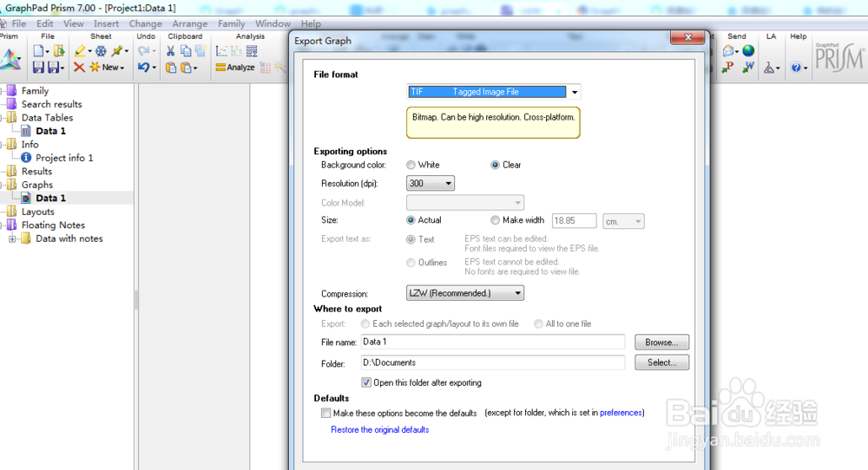The width and height of the screenshot is (868, 470).
Task: Click the Analyze button in Analysis group
Action: [x=235, y=68]
